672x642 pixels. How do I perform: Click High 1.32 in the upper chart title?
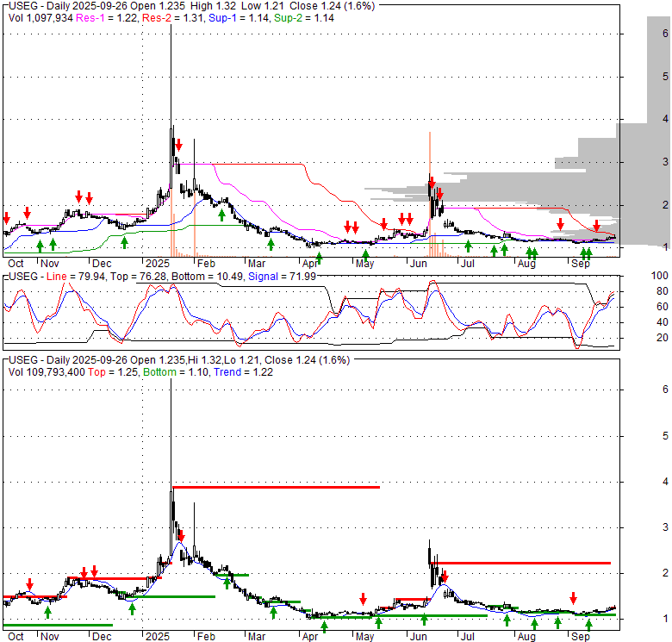coord(213,6)
